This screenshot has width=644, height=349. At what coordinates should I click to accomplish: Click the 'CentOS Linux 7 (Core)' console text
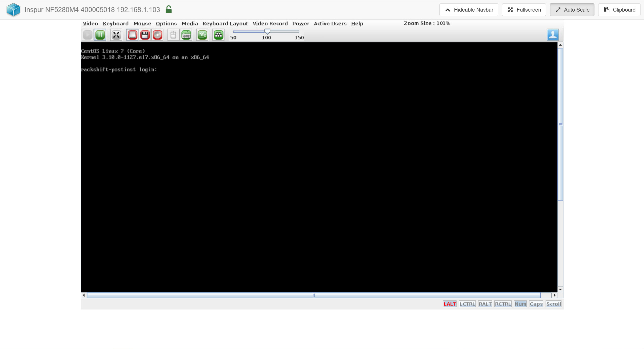(113, 51)
